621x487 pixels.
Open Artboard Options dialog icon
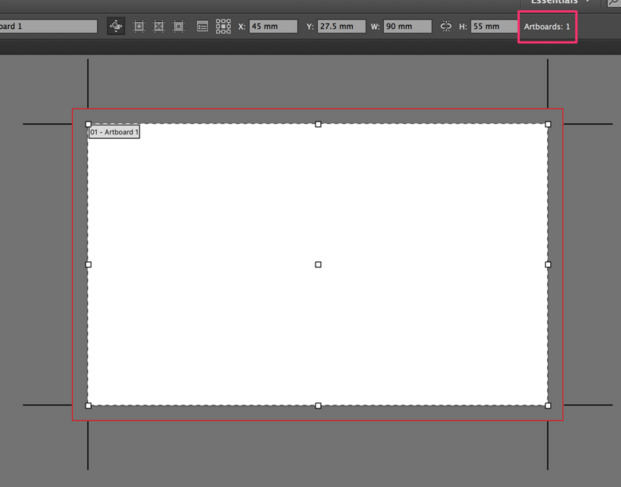point(202,27)
